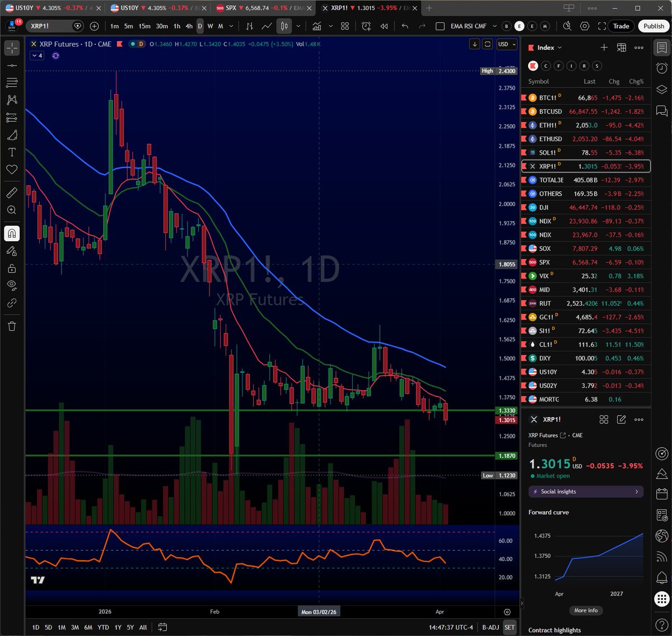Toggle lock all drawings
The width and height of the screenshot is (672, 636).
tap(12, 268)
